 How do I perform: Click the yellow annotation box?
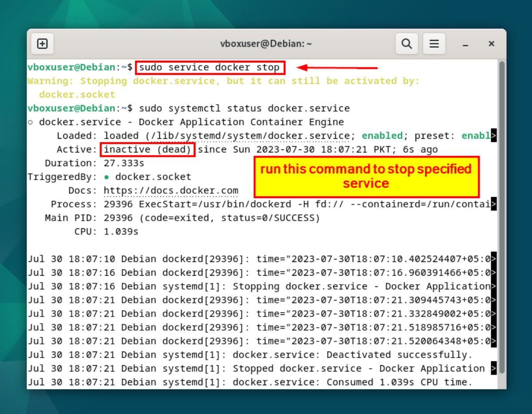point(366,176)
